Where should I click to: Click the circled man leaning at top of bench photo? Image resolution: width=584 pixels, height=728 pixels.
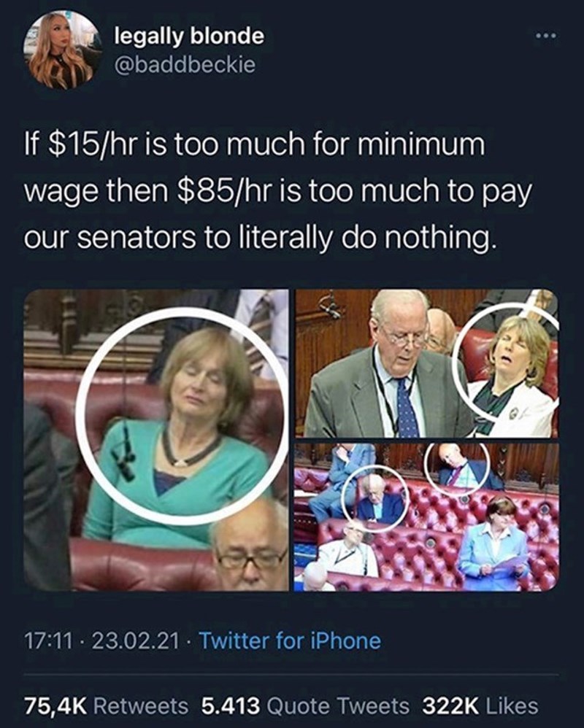coord(458,467)
